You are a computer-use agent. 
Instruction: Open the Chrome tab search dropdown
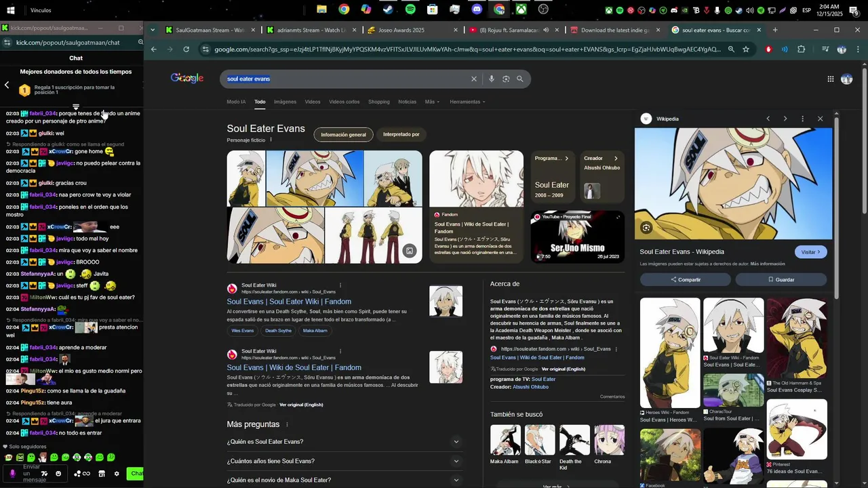(x=153, y=30)
